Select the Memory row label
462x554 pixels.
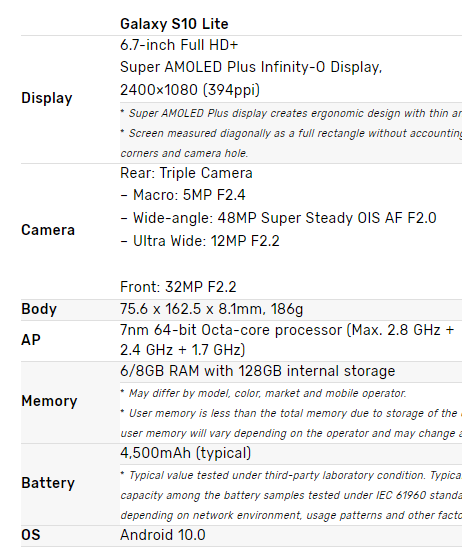pos(49,401)
